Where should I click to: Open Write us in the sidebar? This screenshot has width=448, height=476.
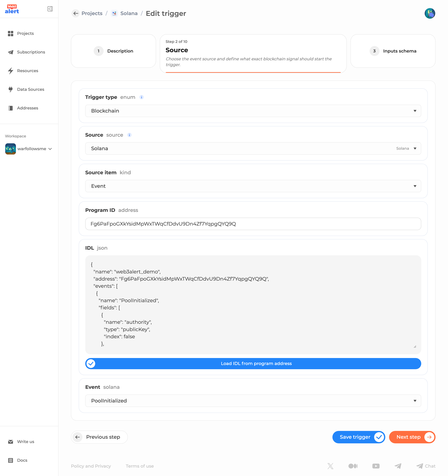(x=25, y=442)
